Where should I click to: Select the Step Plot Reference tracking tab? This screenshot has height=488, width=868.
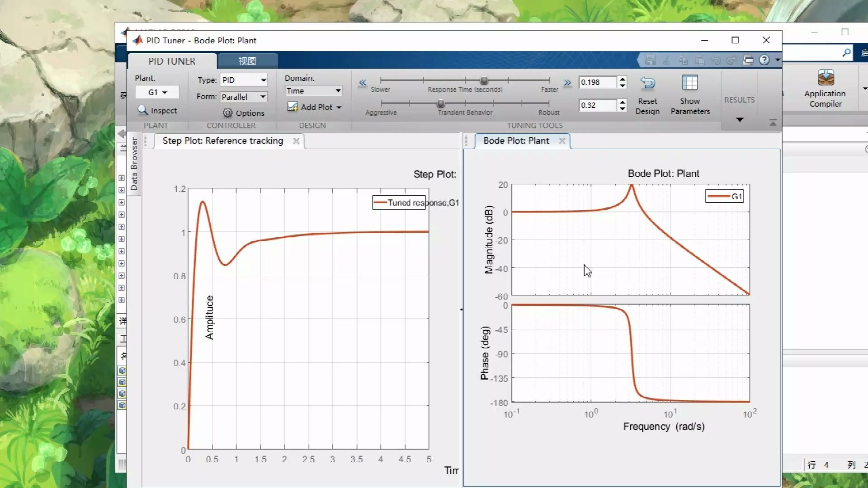coord(222,141)
